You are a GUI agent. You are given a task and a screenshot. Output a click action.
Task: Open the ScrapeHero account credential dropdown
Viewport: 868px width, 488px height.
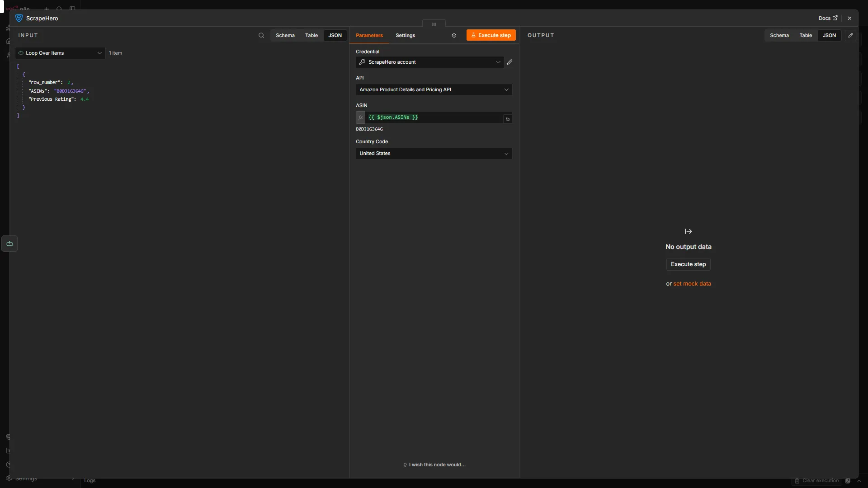click(x=429, y=62)
